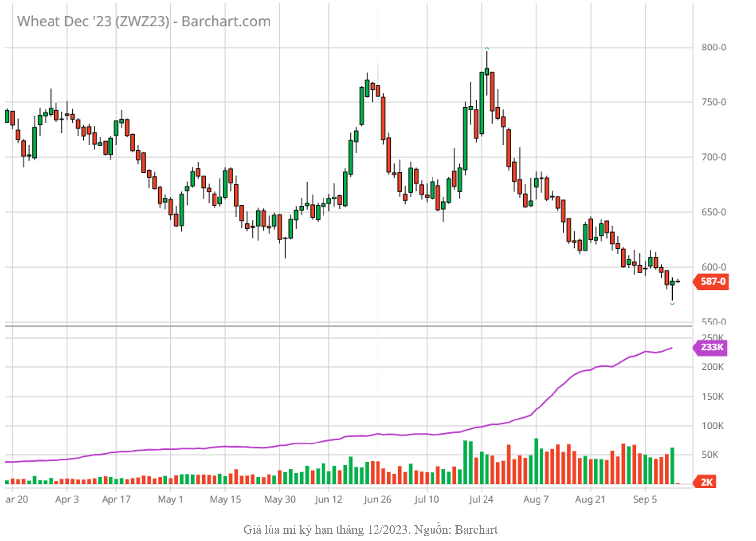
Task: Click the 100K volume axis label
Action: tap(712, 426)
